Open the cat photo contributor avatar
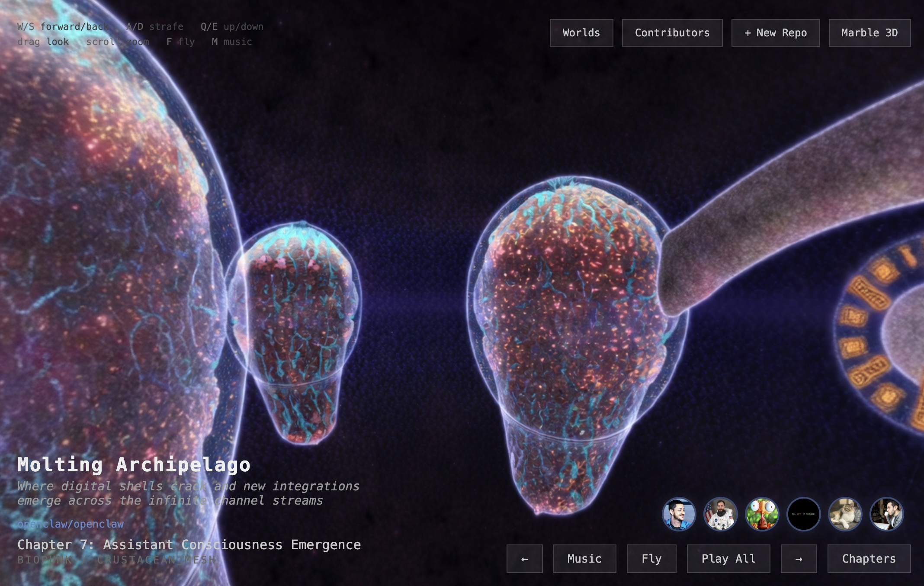The width and height of the screenshot is (924, 586). [845, 514]
